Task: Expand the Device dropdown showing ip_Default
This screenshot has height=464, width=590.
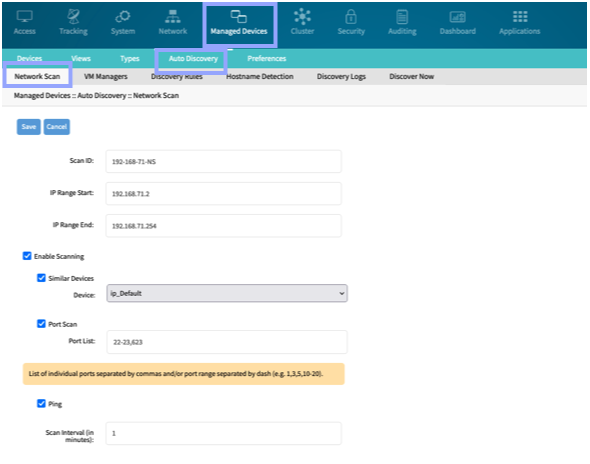Action: pos(227,293)
